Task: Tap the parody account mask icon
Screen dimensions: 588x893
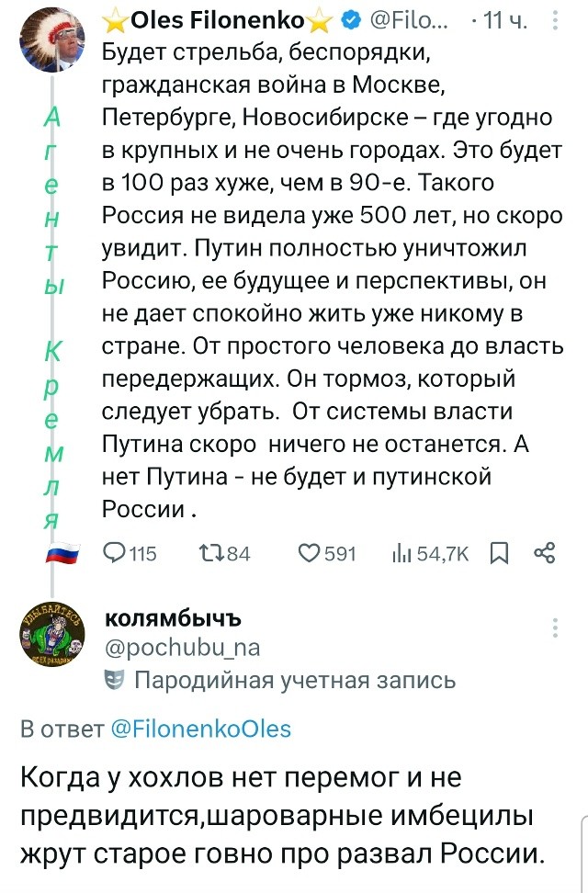Action: pyautogui.click(x=115, y=680)
